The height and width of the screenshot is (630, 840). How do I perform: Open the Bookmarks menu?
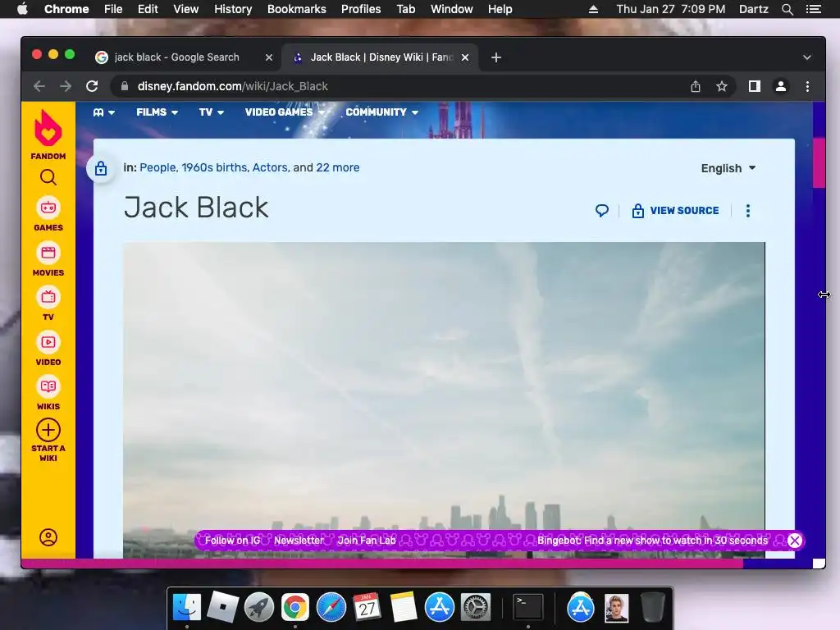(x=297, y=9)
